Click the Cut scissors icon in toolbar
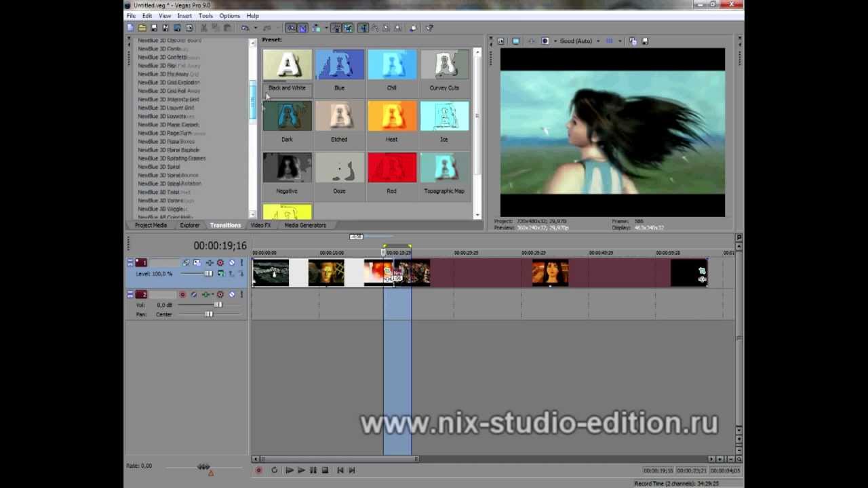Image resolution: width=868 pixels, height=488 pixels. (203, 28)
